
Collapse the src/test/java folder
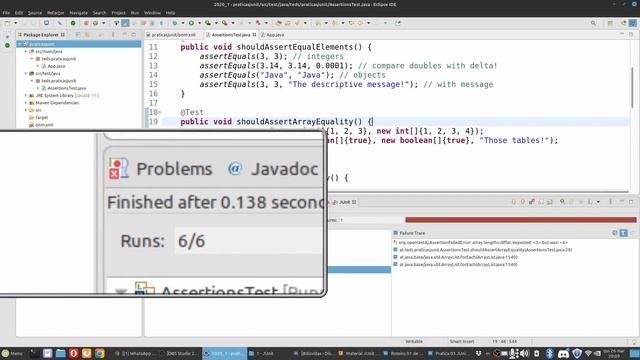26,73
